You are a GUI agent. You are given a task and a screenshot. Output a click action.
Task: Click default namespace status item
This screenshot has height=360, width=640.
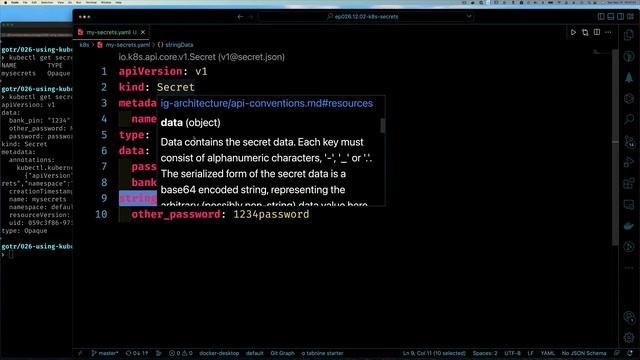[255, 353]
